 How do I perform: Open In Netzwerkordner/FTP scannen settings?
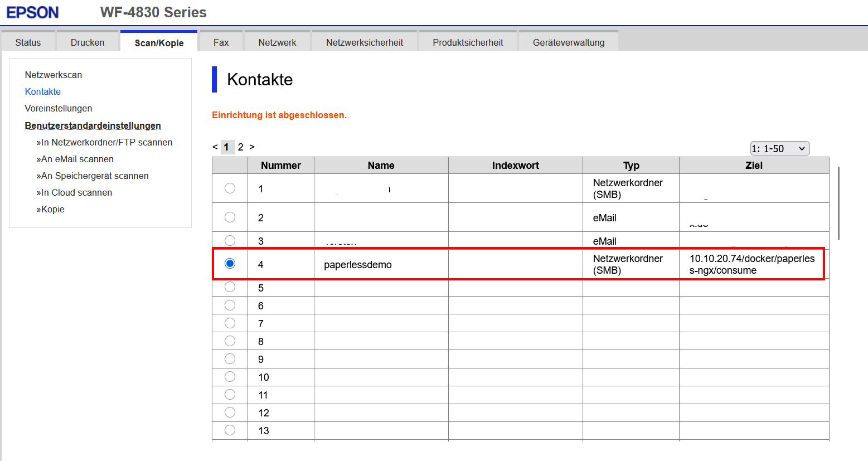[104, 142]
